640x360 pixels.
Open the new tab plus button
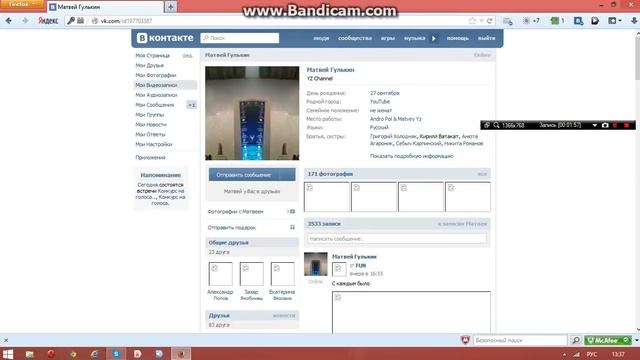171,7
